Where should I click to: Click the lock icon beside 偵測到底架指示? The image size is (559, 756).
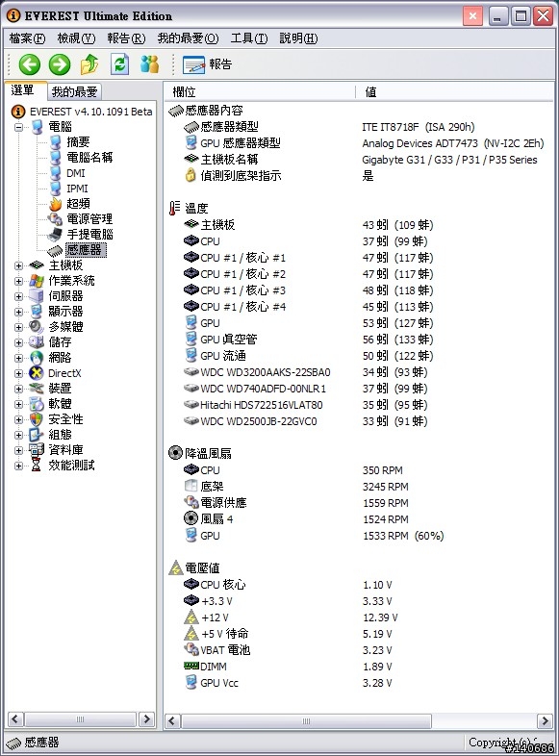pyautogui.click(x=191, y=175)
